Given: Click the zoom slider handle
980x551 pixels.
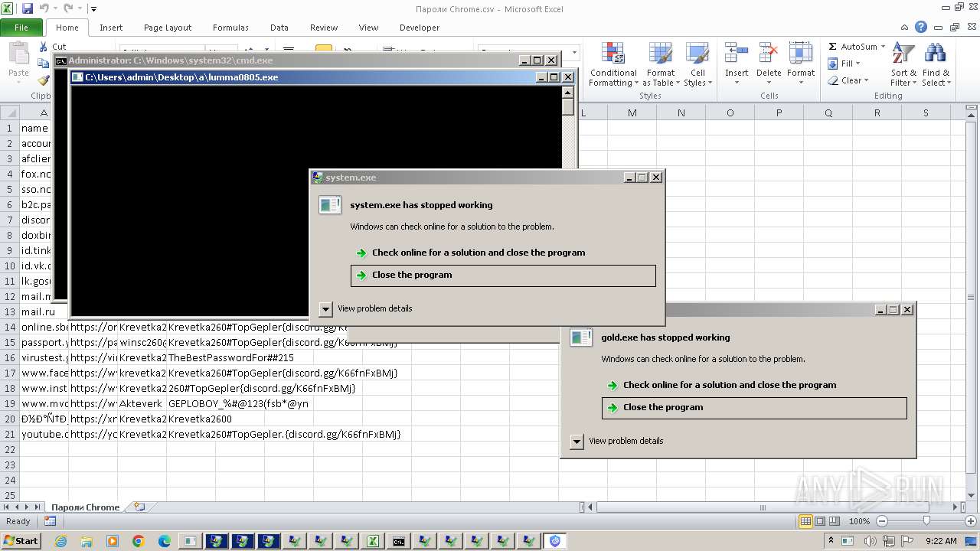Looking at the screenshot, I should (926, 521).
